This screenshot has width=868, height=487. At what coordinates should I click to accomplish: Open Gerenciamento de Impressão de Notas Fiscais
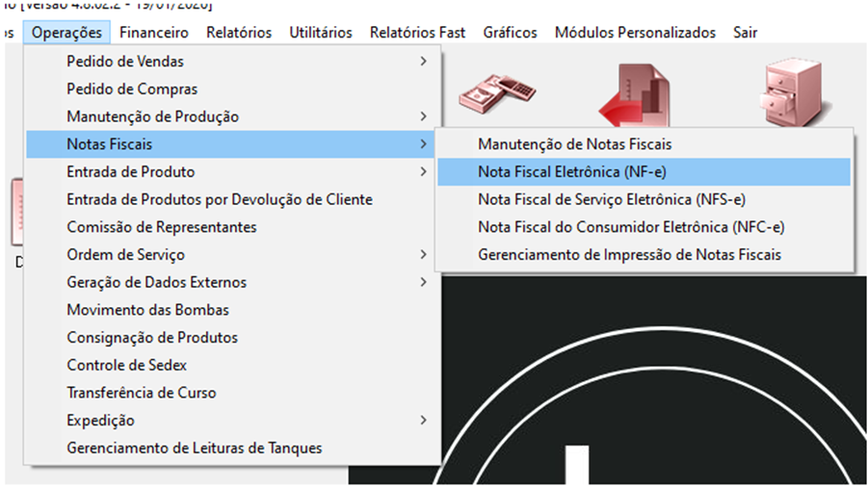(x=629, y=255)
